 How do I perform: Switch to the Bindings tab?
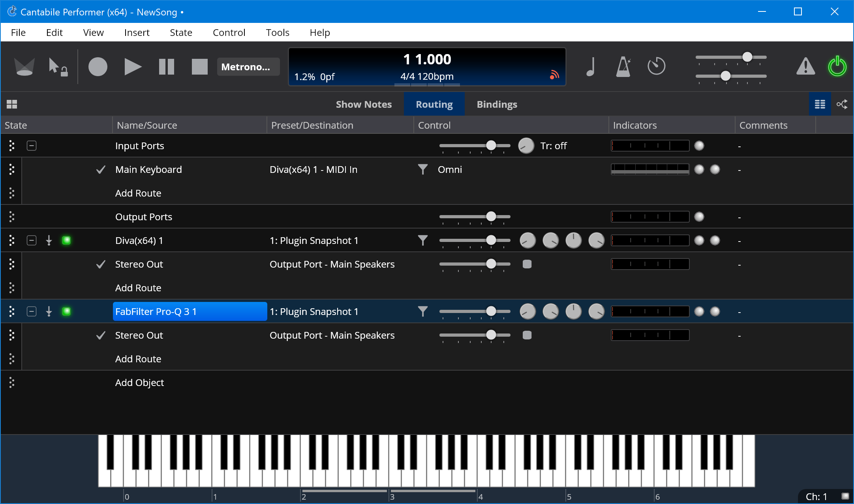[497, 104]
